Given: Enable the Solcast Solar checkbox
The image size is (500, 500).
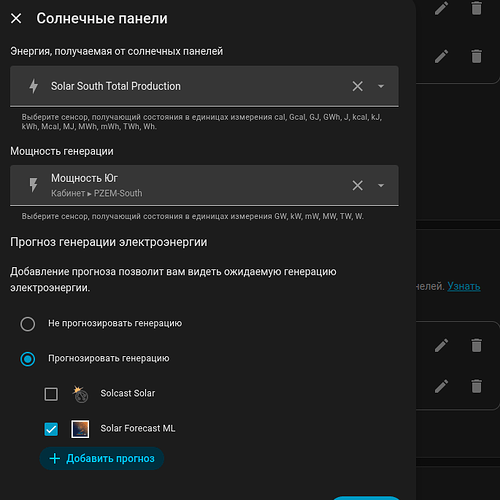Looking at the screenshot, I should (51, 394).
